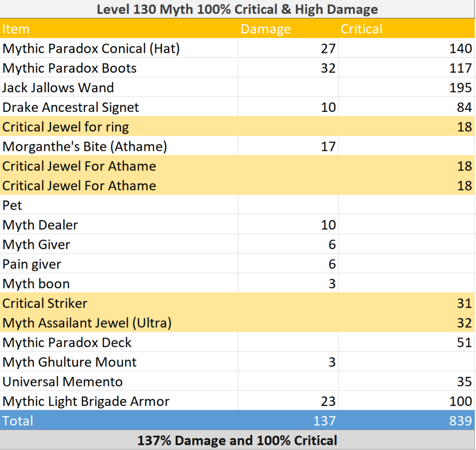This screenshot has width=476, height=450.
Task: Select damage value 32 for Mythic Paradox Boots
Action: click(288, 68)
